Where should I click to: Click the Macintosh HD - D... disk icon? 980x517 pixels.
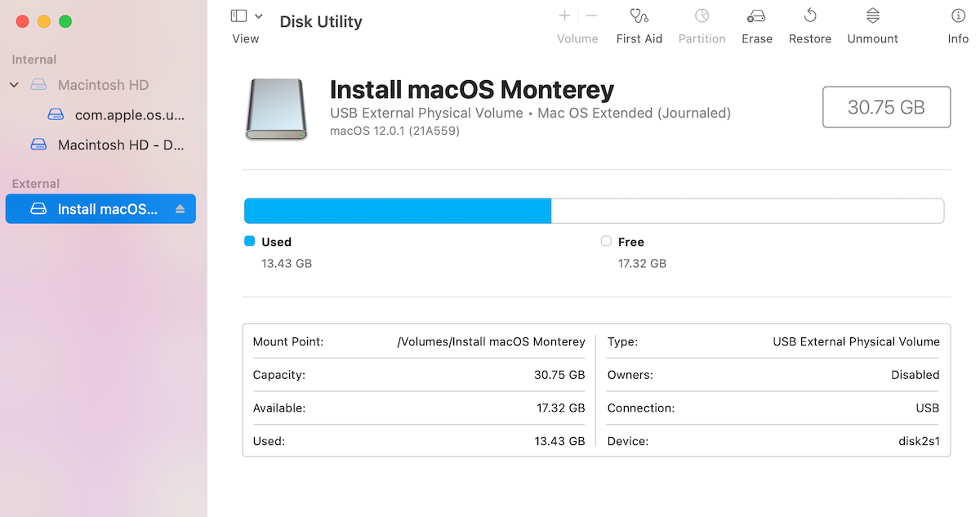pos(39,145)
